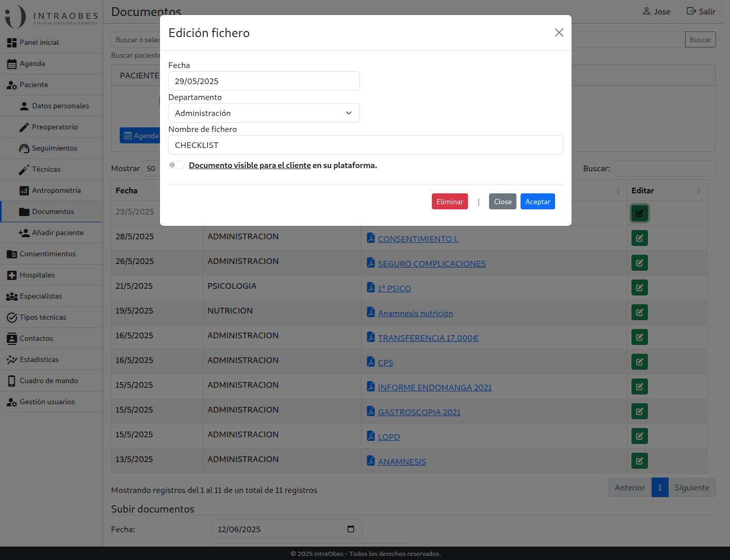Open GASTROSCOPIA 2021 document link
This screenshot has height=560, width=730.
419,413
